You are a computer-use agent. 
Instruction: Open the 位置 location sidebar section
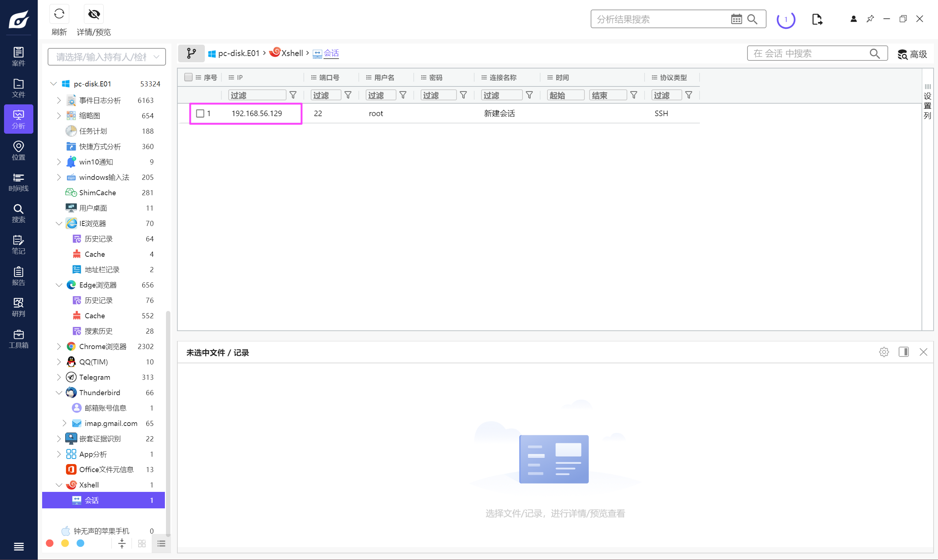click(18, 151)
